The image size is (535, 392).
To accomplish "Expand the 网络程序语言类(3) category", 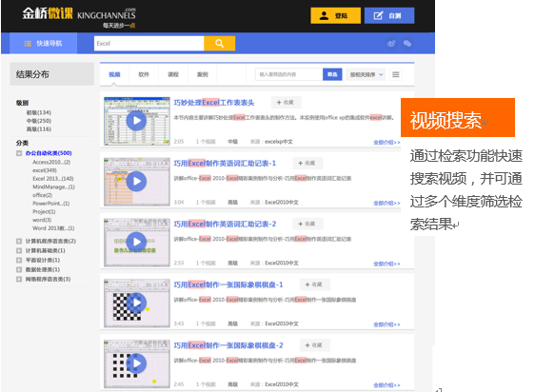I will click(x=19, y=280).
